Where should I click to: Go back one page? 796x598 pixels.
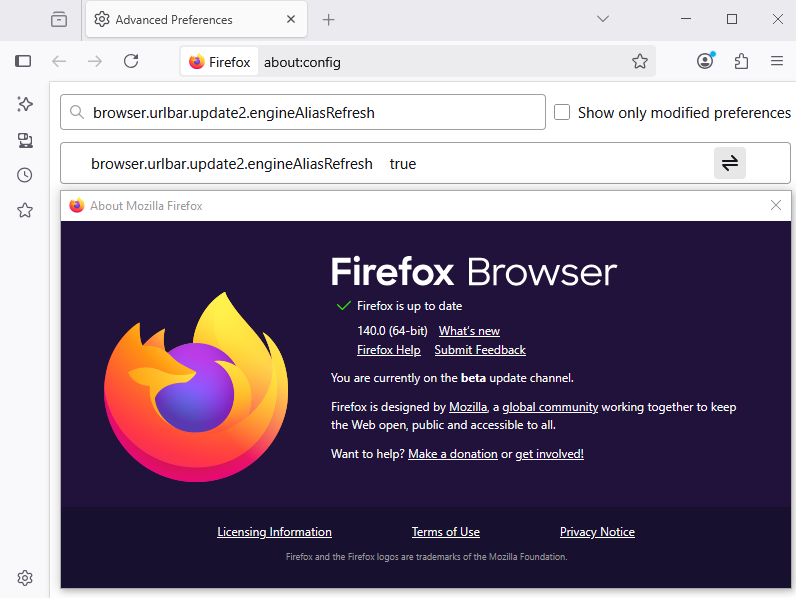click(59, 61)
